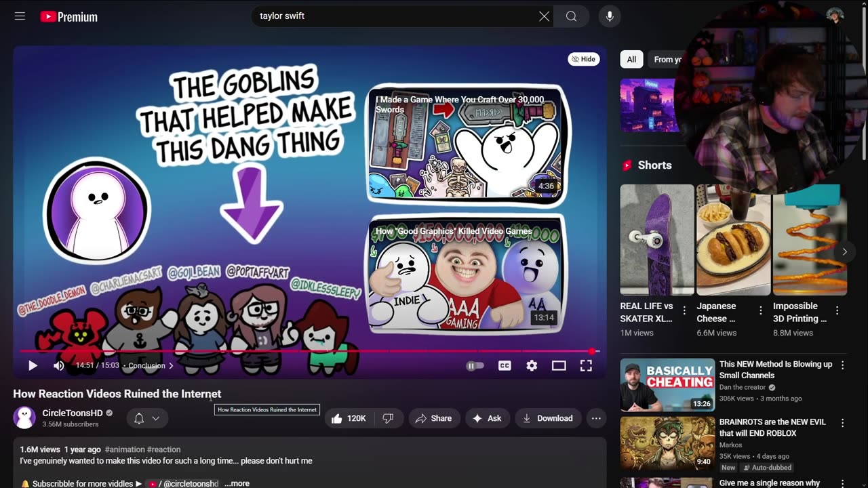Go to YouTube Premium home logo
The width and height of the screenshot is (868, 488).
[x=69, y=17]
